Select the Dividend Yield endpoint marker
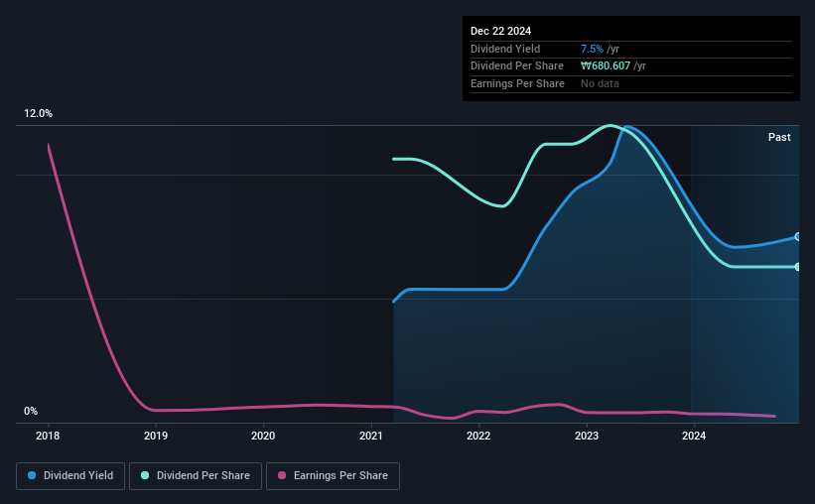The width and height of the screenshot is (815, 504). coord(798,237)
